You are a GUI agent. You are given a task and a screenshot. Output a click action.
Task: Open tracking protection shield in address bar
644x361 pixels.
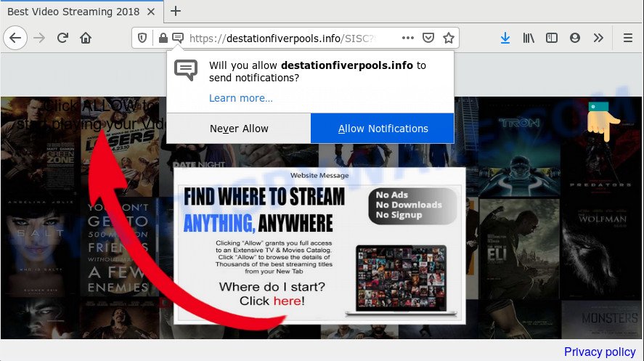click(x=142, y=38)
